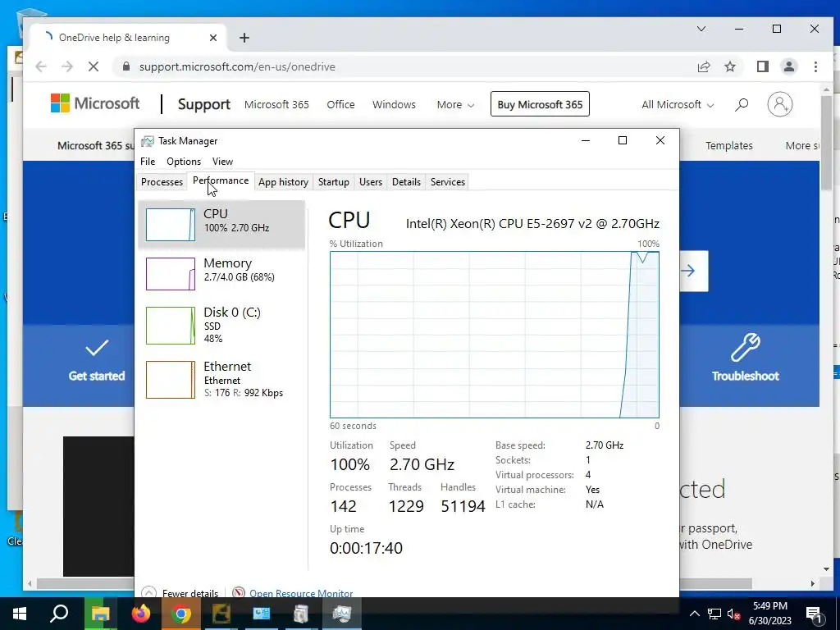Viewport: 840px width, 630px height.
Task: Click the Resource Monitor icon beside the link
Action: coord(239,592)
